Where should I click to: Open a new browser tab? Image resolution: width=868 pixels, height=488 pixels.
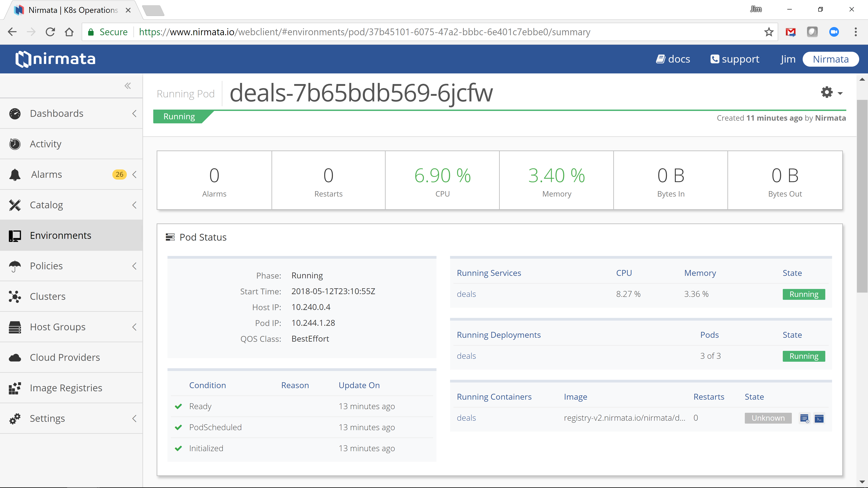click(x=153, y=10)
